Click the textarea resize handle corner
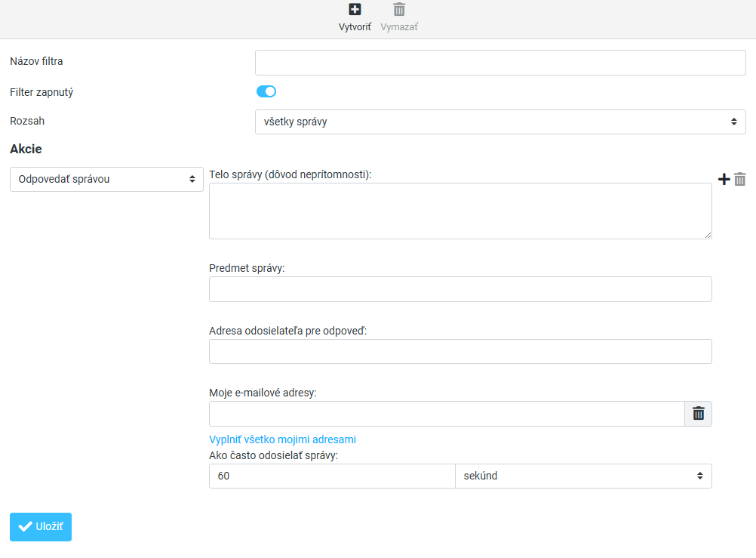 click(x=708, y=235)
